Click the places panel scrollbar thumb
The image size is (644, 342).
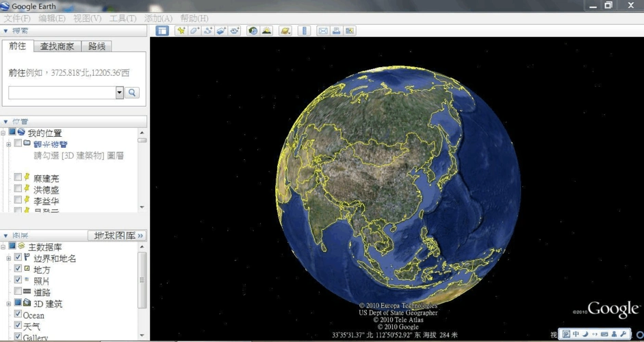(142, 140)
